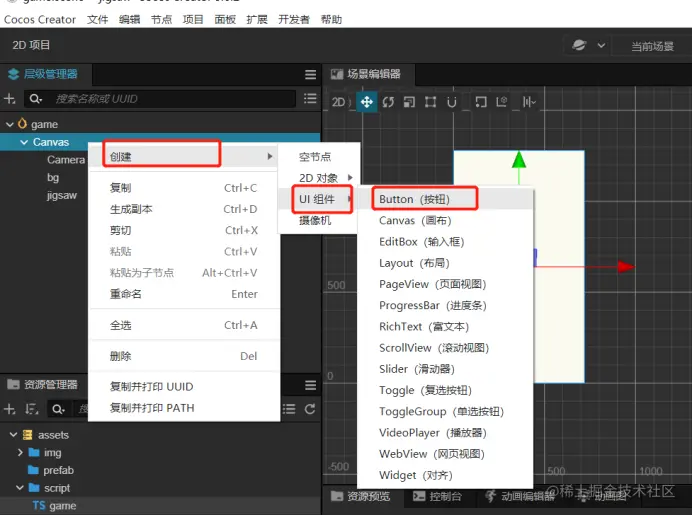692x516 pixels.
Task: Toggle the local/world coordinate icon
Action: click(502, 102)
